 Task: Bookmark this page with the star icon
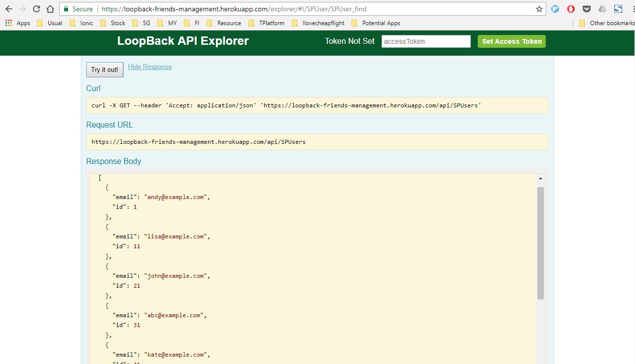click(539, 9)
